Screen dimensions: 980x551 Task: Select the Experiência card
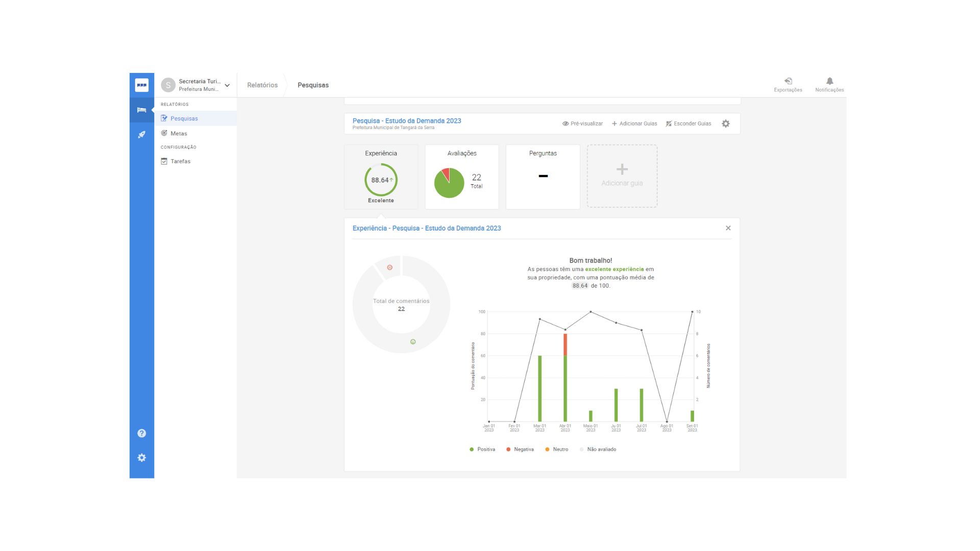coord(381,177)
